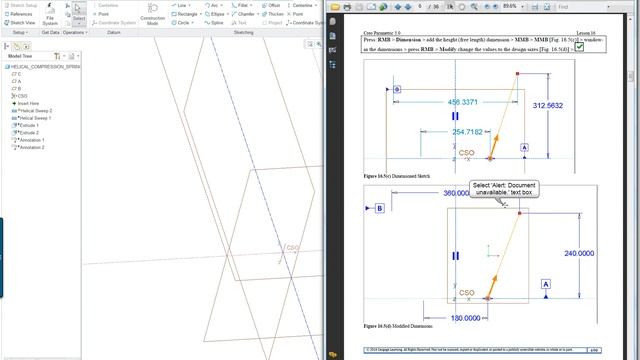Open the Operations group dropdown
The height and width of the screenshot is (360, 640).
click(x=75, y=32)
